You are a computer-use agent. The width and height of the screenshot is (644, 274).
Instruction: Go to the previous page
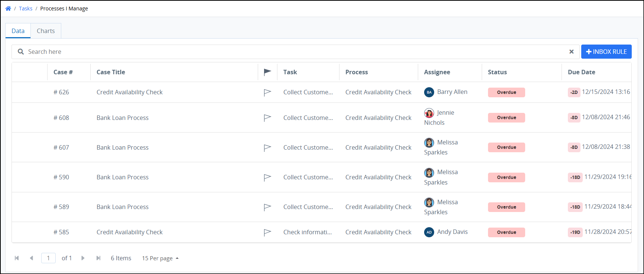tap(31, 258)
